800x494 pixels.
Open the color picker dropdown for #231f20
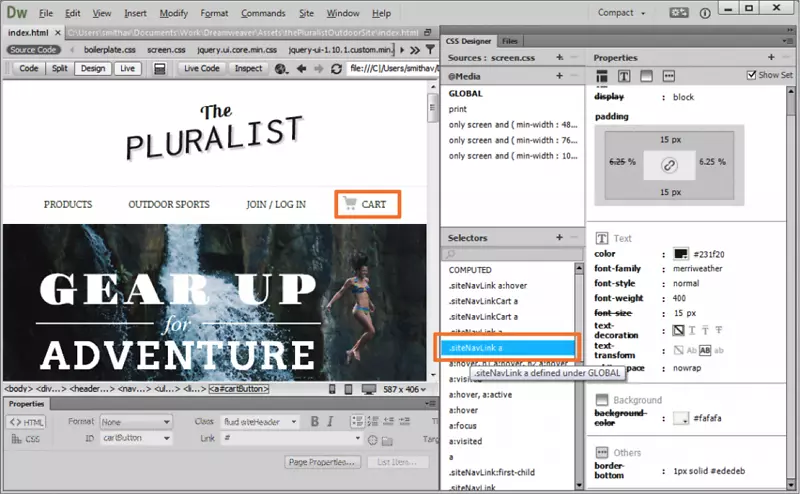(x=681, y=254)
